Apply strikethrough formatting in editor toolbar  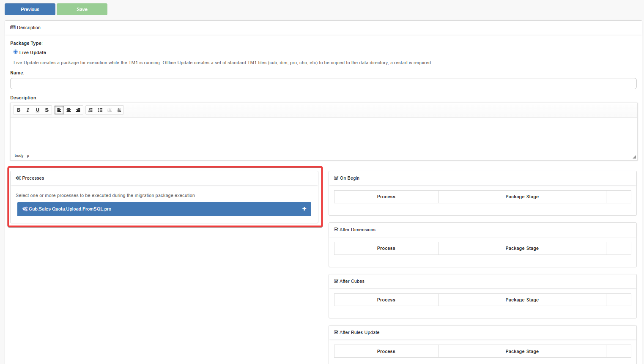point(47,110)
